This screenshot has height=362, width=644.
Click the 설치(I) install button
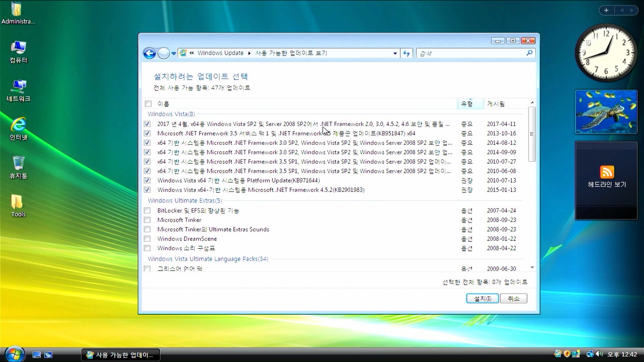pyautogui.click(x=482, y=298)
